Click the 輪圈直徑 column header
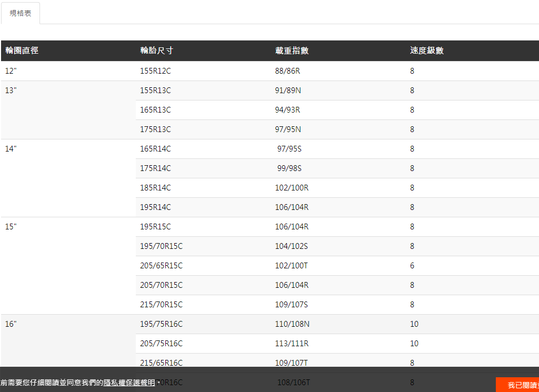Viewport: 539px width, 392px height. click(22, 51)
